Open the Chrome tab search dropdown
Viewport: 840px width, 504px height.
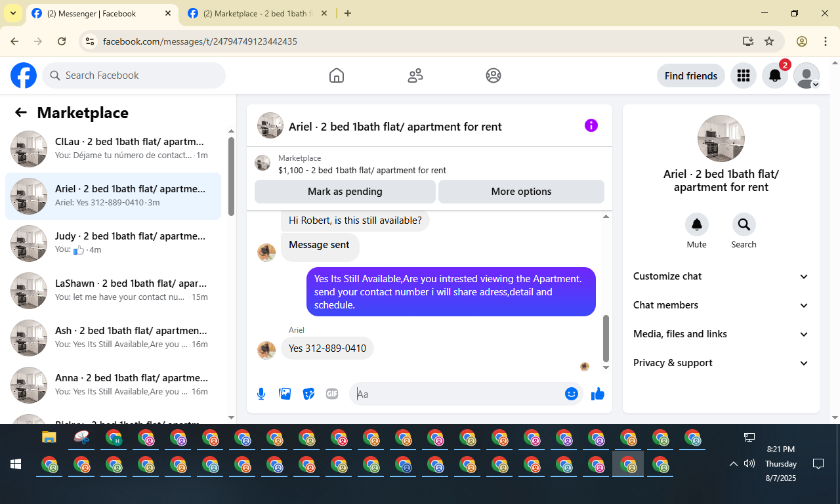coord(13,13)
